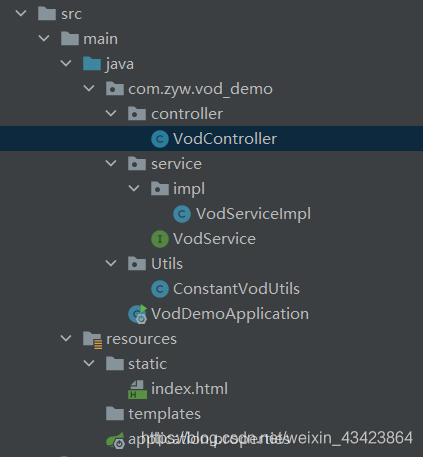
Task: Click the index.html file icon
Action: [137, 389]
